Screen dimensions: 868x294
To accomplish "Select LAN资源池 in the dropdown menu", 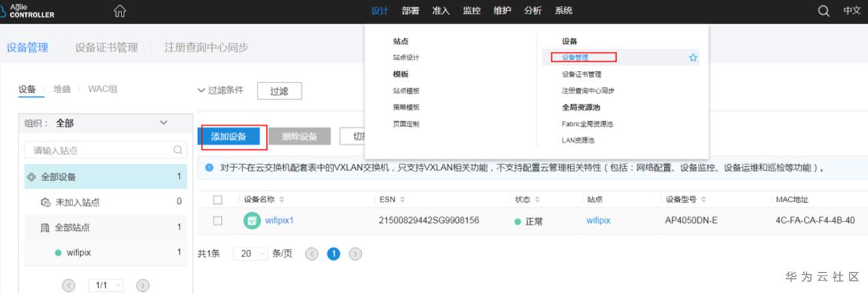I will [578, 140].
